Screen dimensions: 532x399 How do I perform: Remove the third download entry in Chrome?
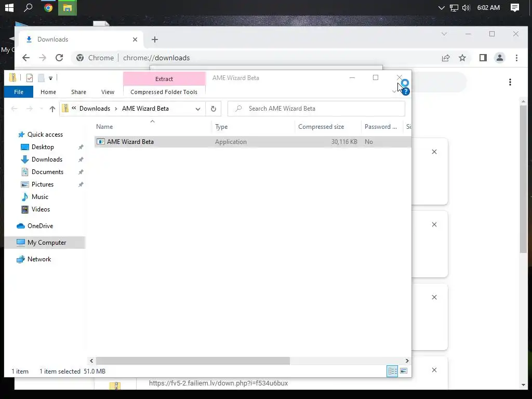pos(434,297)
